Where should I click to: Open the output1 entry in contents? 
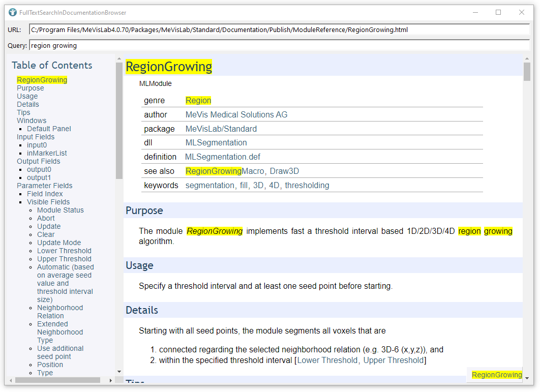39,177
